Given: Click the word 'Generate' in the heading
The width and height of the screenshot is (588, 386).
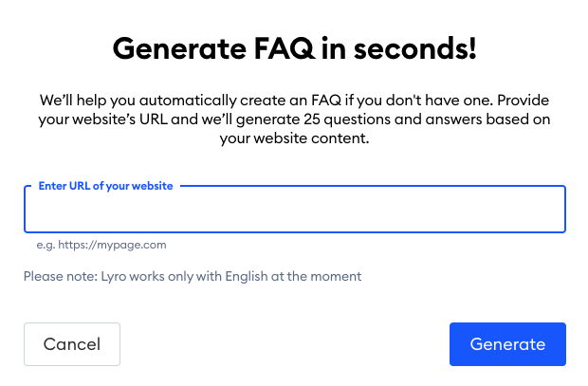Looking at the screenshot, I should pyautogui.click(x=179, y=48).
